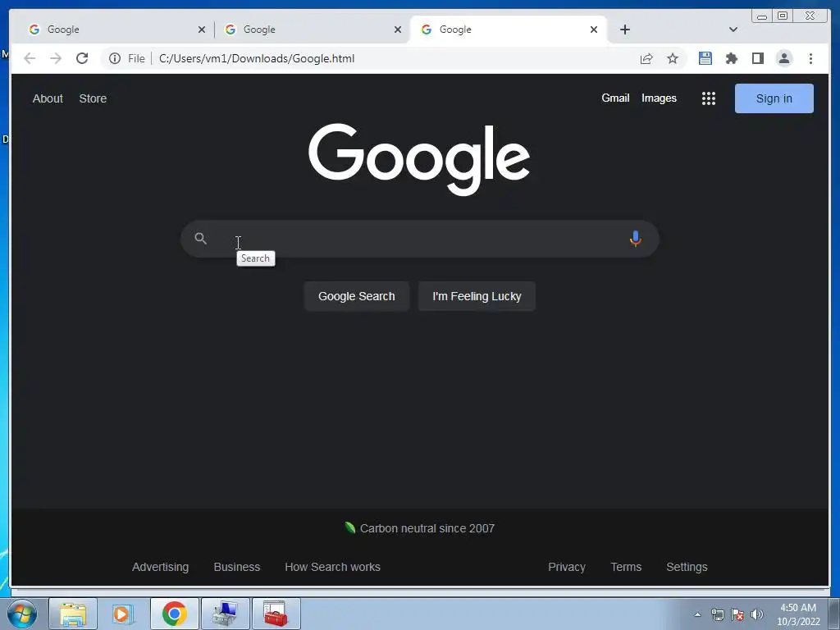
Task: Open Chrome three-dot menu
Action: (810, 58)
